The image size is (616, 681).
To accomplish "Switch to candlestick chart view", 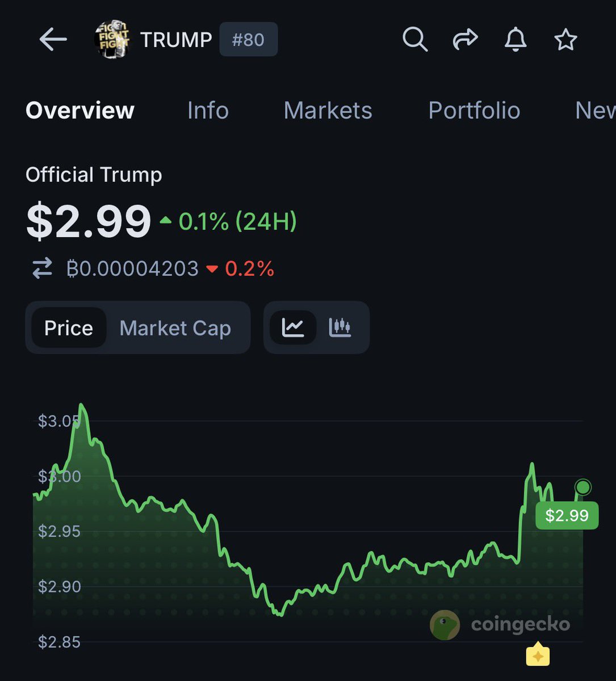I will [340, 327].
